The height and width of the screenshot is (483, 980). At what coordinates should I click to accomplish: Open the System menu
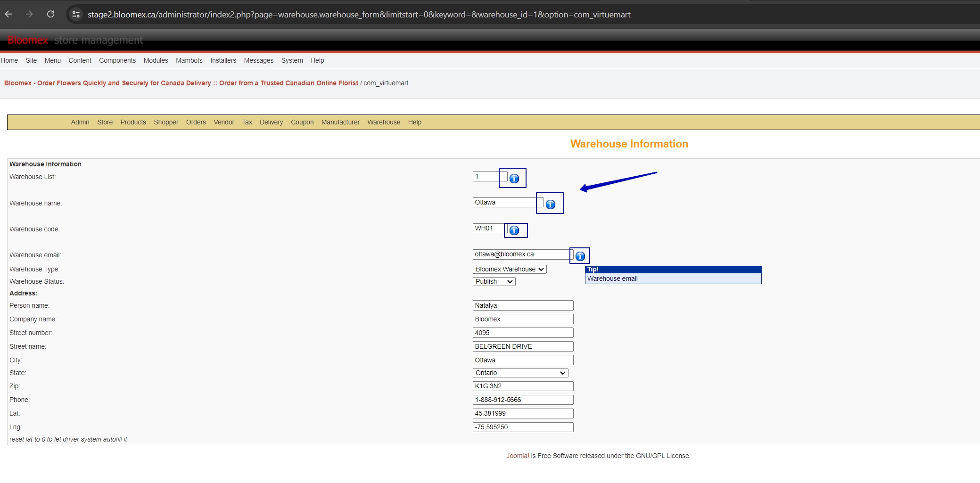[292, 60]
